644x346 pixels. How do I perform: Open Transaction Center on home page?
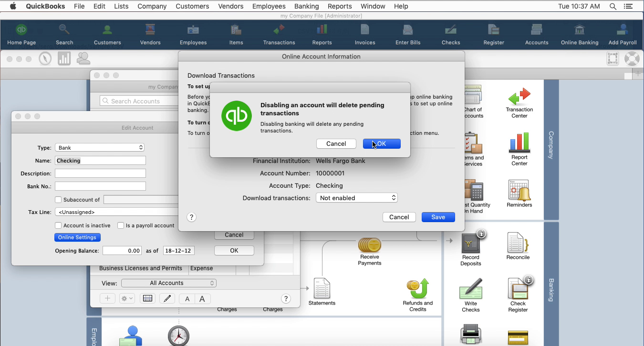(519, 102)
